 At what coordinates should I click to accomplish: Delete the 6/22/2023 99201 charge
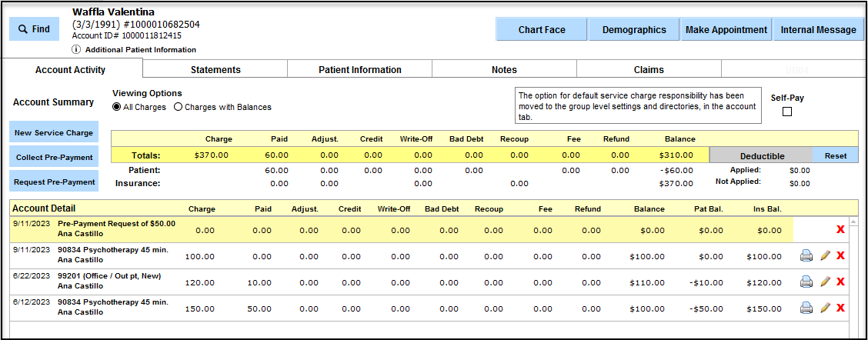point(840,282)
